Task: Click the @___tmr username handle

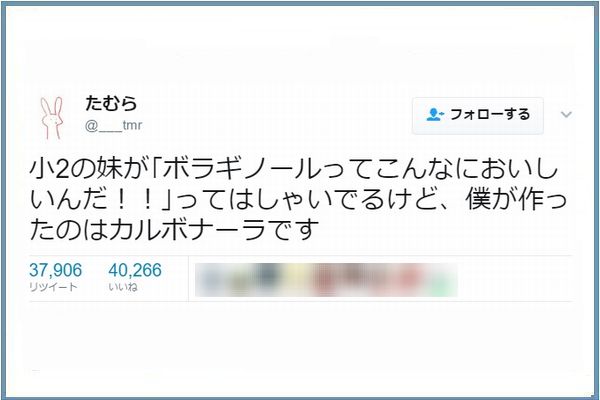Action: click(x=113, y=125)
